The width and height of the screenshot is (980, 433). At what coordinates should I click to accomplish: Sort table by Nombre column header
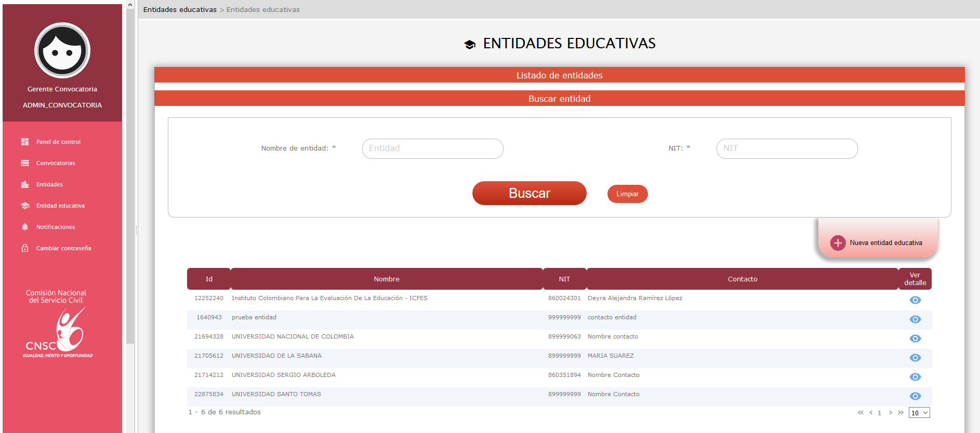[387, 279]
